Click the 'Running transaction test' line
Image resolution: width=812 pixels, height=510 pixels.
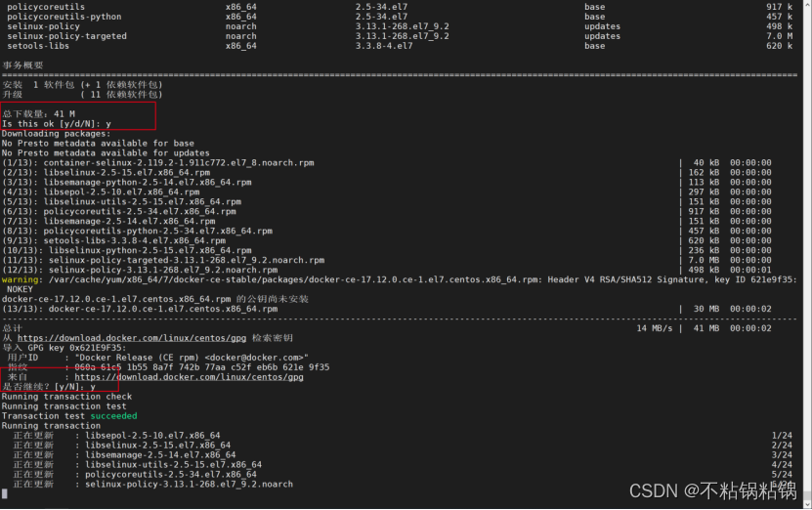pos(64,406)
